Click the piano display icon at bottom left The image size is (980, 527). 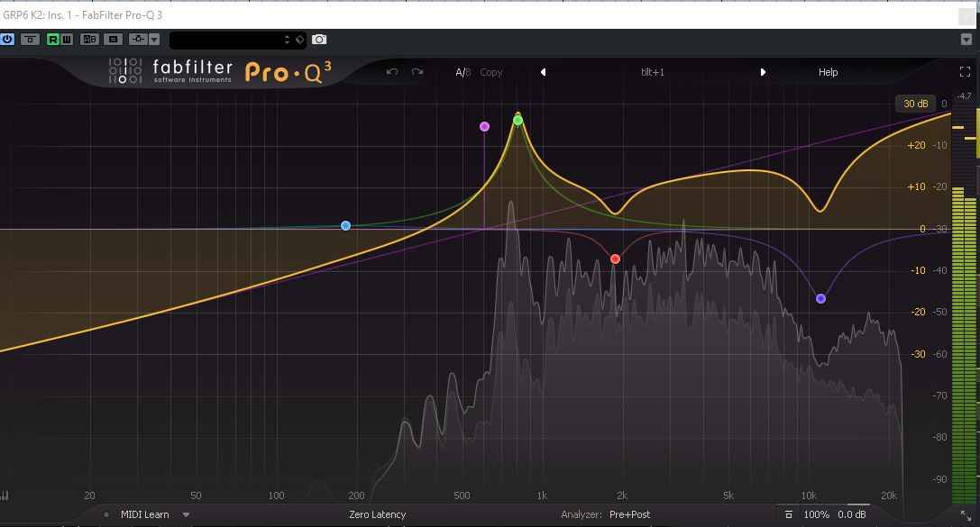(x=5, y=495)
